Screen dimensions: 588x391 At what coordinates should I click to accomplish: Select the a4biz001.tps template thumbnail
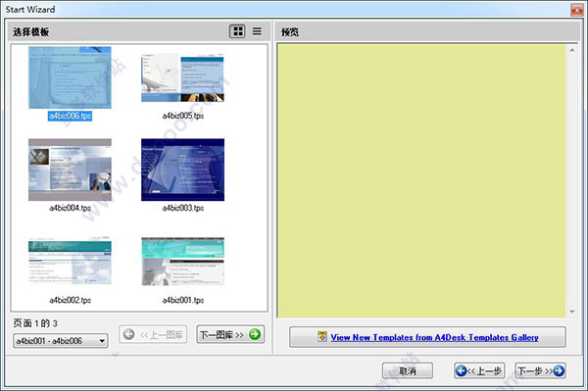(182, 261)
